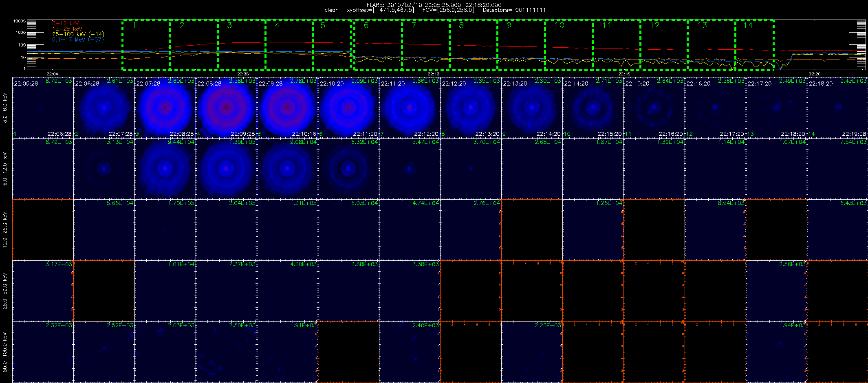
Task: Click the '22:12' tick label on light curve
Action: (x=434, y=74)
